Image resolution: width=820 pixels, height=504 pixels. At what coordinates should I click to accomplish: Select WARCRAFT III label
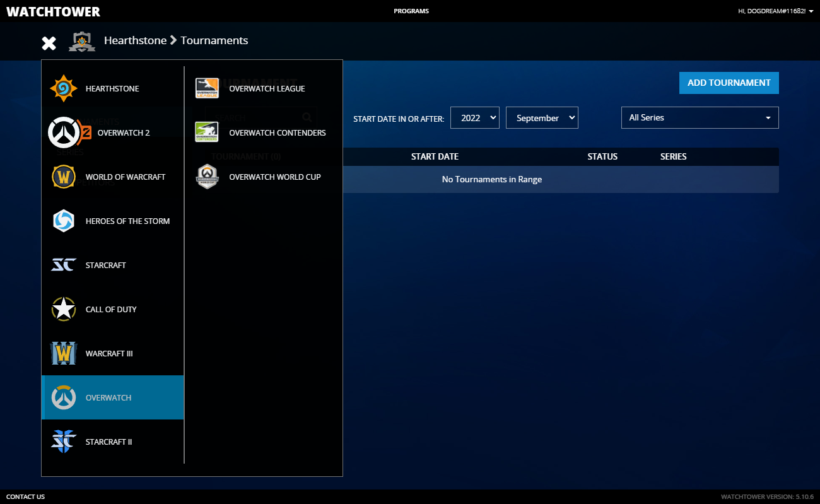point(109,354)
